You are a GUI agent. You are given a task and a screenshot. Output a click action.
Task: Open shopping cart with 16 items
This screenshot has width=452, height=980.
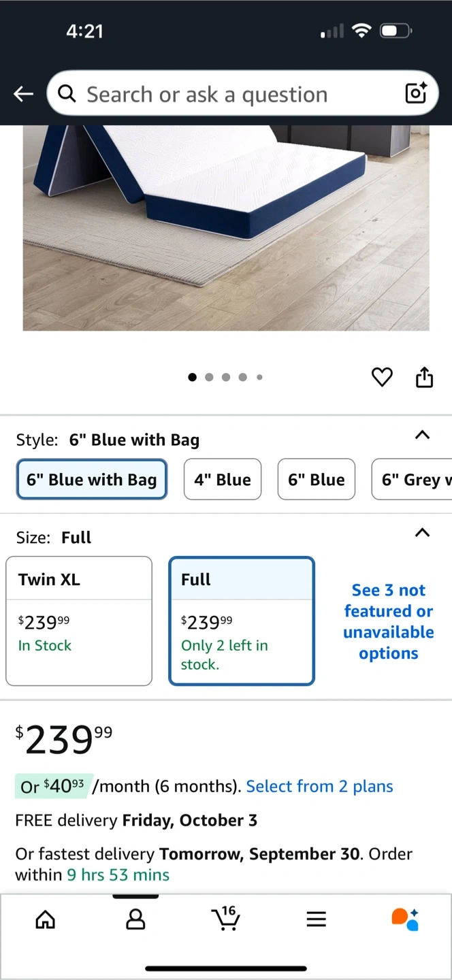pos(225,919)
